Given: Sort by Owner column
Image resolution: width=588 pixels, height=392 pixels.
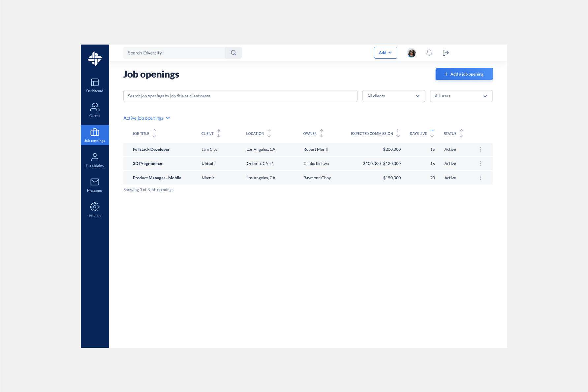Looking at the screenshot, I should 322,134.
